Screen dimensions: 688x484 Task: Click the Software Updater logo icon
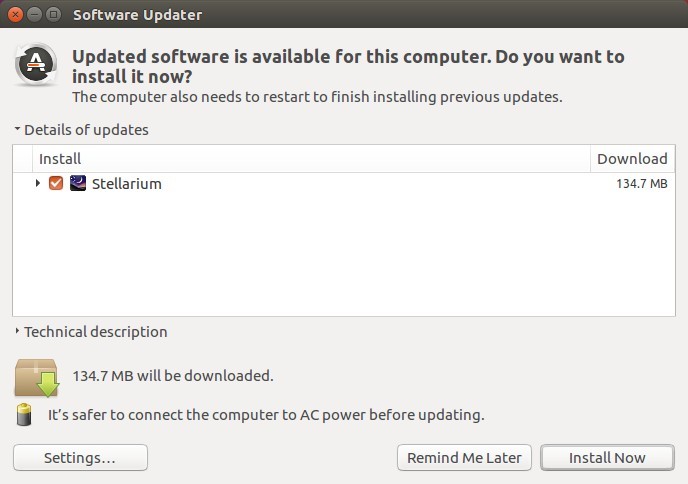point(36,65)
